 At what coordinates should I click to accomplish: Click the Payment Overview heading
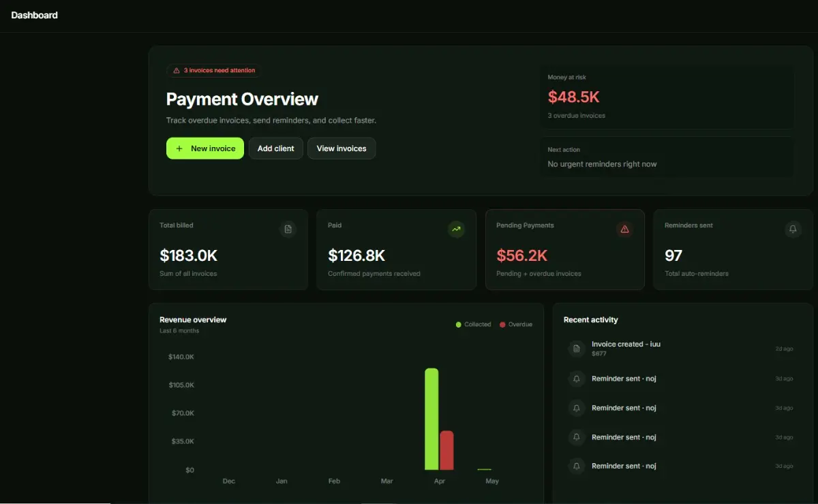[x=242, y=99]
